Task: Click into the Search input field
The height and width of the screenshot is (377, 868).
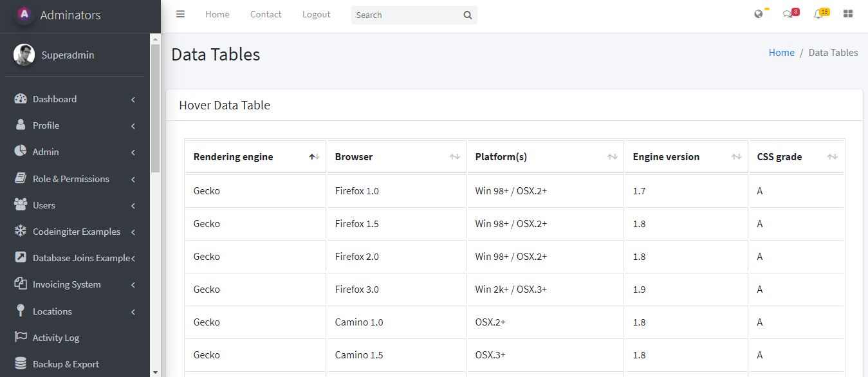Action: (x=405, y=15)
